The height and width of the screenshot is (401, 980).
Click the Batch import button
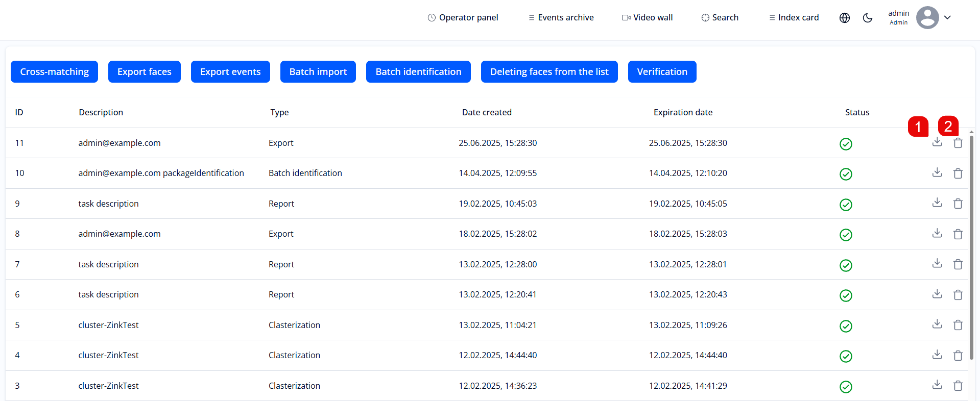318,72
